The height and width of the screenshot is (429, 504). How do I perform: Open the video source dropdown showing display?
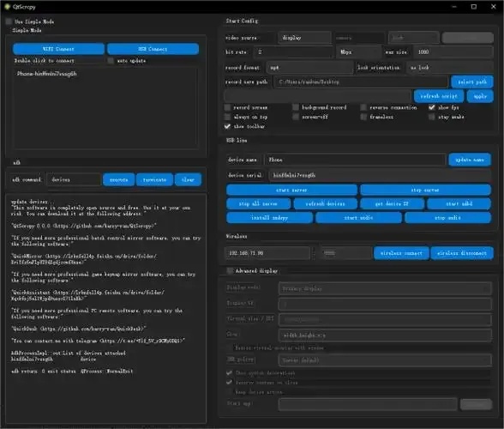click(304, 38)
